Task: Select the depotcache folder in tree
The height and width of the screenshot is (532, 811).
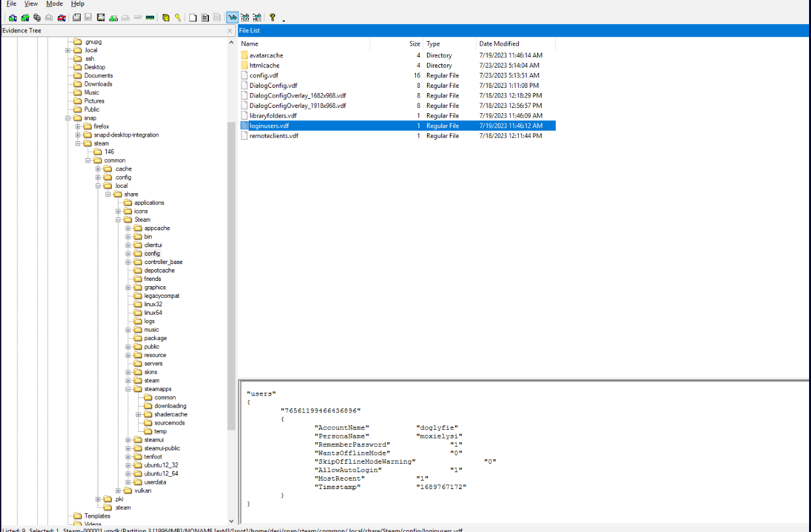Action: pos(159,270)
